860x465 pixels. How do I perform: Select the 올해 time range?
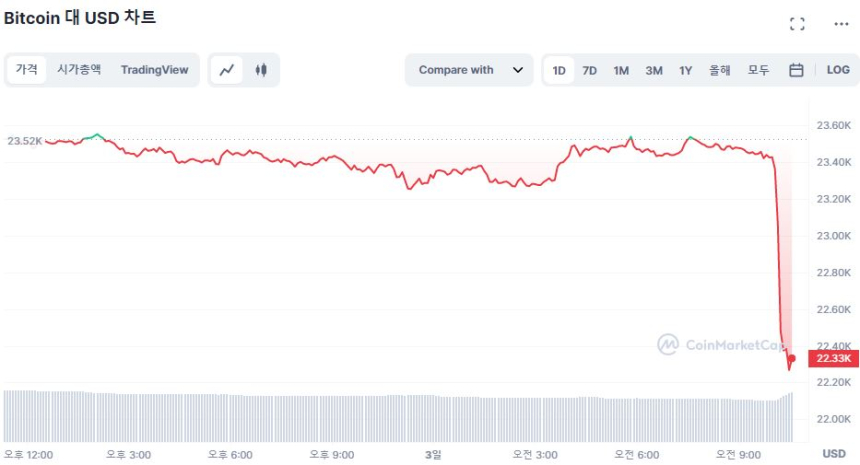[720, 70]
